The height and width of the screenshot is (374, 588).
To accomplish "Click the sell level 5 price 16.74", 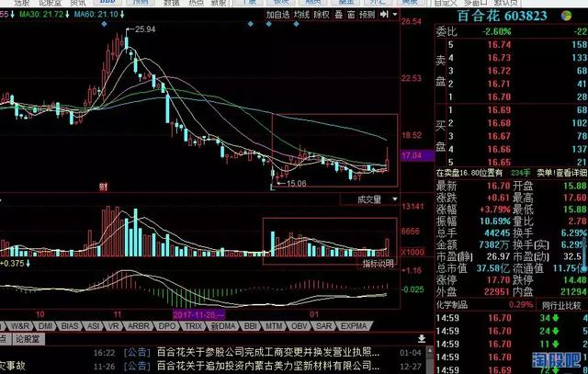I will coord(499,45).
